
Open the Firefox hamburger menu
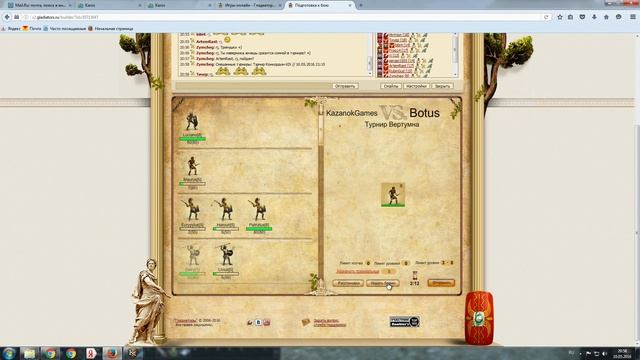point(633,17)
